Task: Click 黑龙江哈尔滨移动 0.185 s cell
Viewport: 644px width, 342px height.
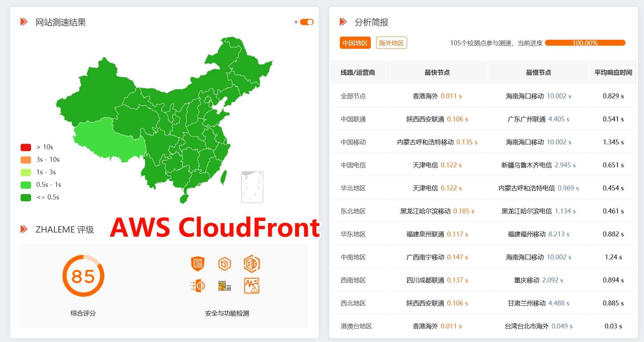Action: (437, 211)
